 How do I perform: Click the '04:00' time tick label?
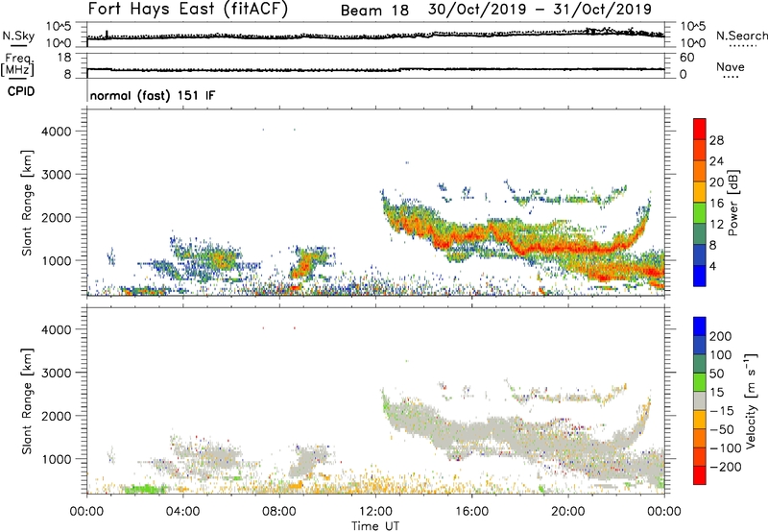tap(182, 512)
